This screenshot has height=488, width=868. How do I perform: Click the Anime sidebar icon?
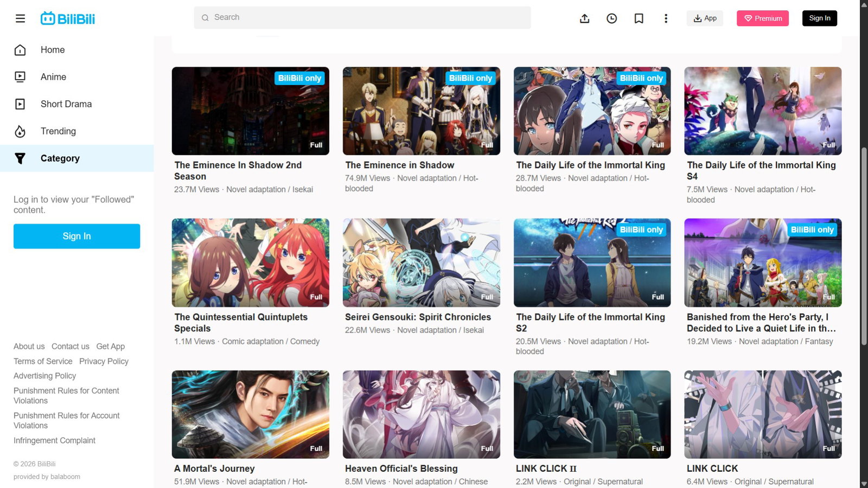[x=20, y=77]
